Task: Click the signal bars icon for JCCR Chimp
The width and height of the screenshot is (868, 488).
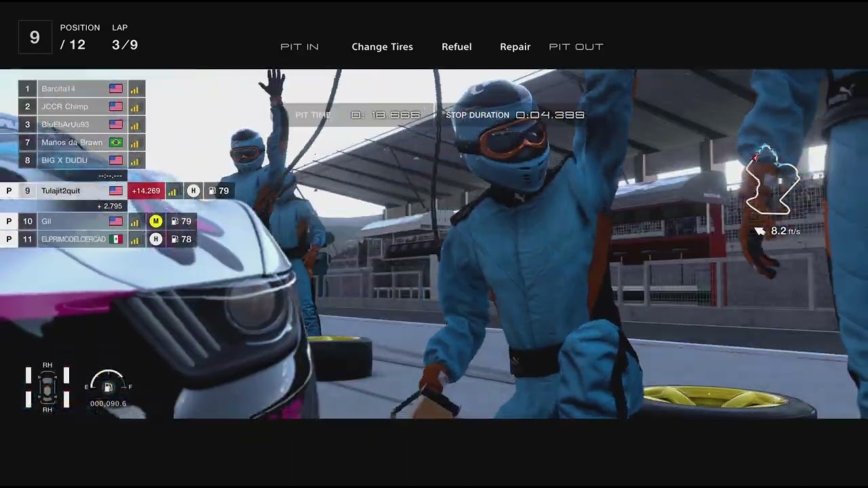Action: 134,107
